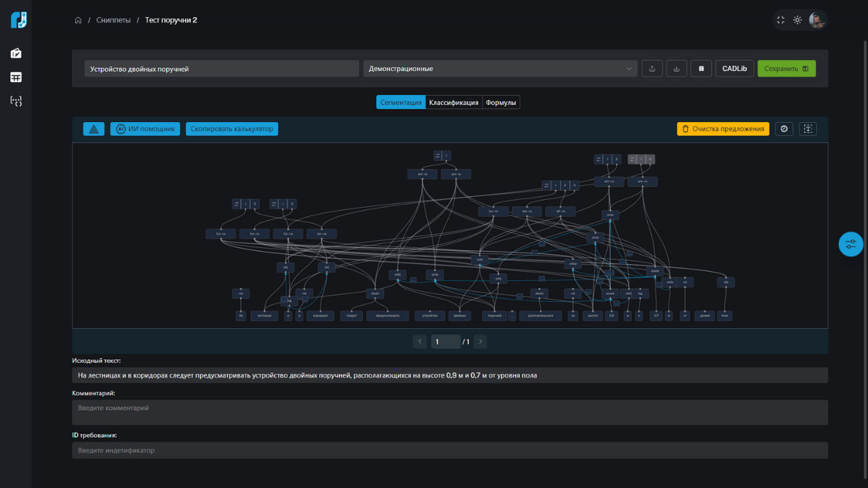Click the home icon in breadcrumb
Screen dimensions: 868x488
coord(78,20)
